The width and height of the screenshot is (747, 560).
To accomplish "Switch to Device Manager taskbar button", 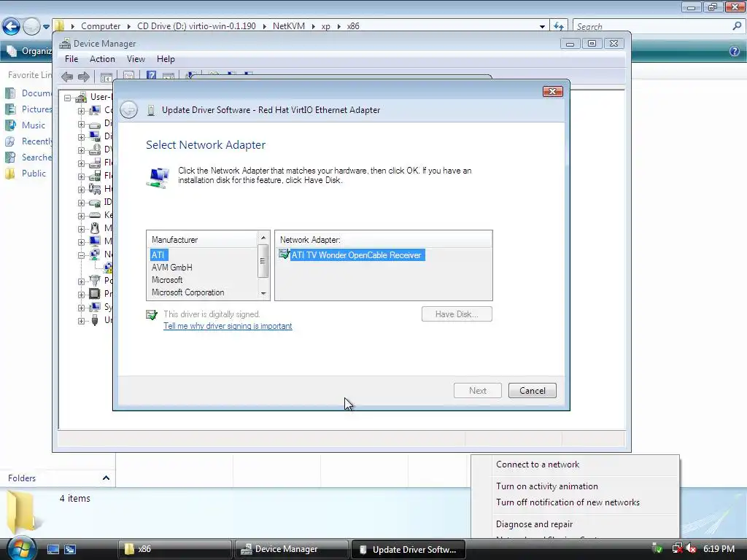I will coord(292,549).
